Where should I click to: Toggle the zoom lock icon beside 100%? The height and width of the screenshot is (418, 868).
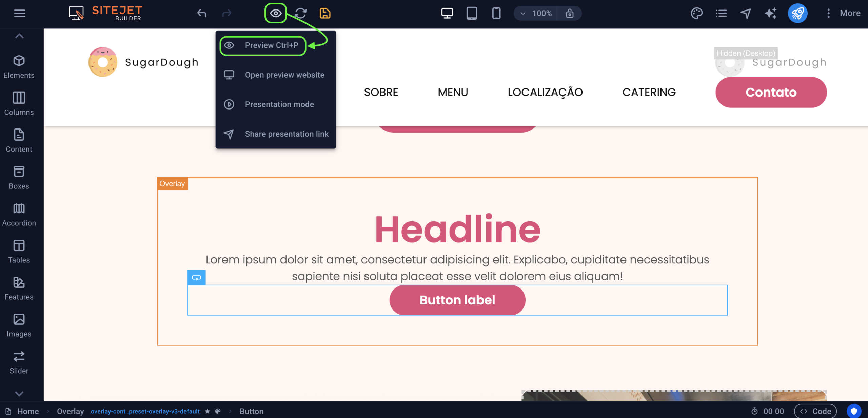click(570, 13)
